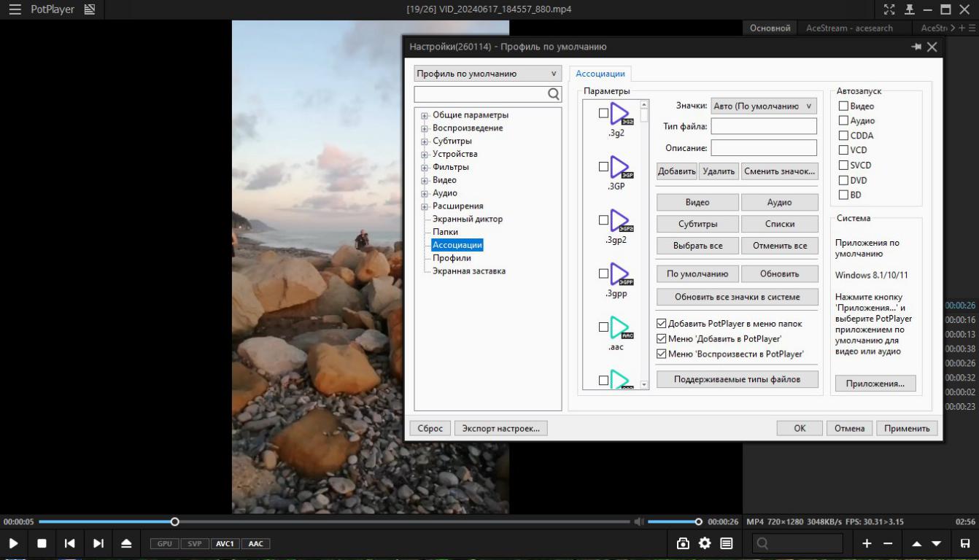This screenshot has height=560, width=979.
Task: Click the save playlist icon
Action: pos(964,543)
